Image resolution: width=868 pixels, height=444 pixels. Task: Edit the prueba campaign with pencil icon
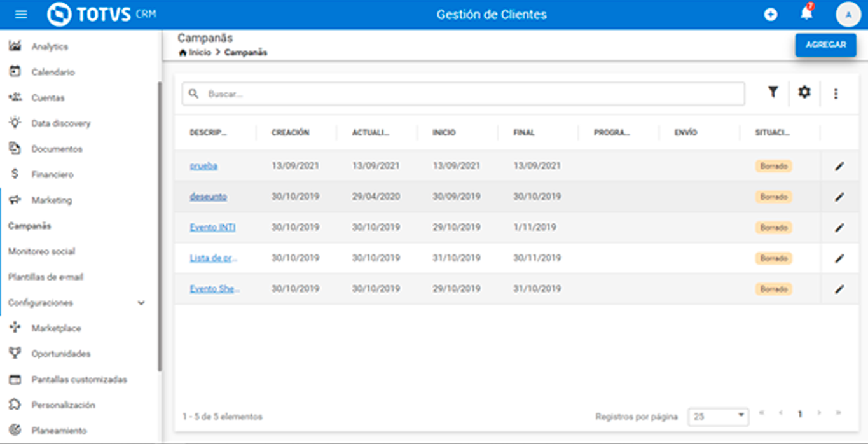click(x=839, y=166)
